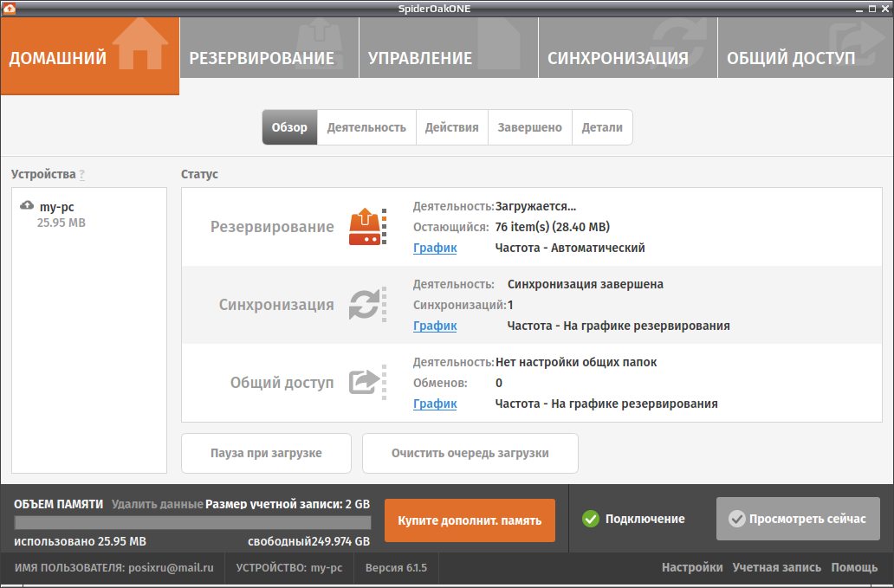
Task: Click the share arrow icon beside Общий доступ
Action: point(365,382)
